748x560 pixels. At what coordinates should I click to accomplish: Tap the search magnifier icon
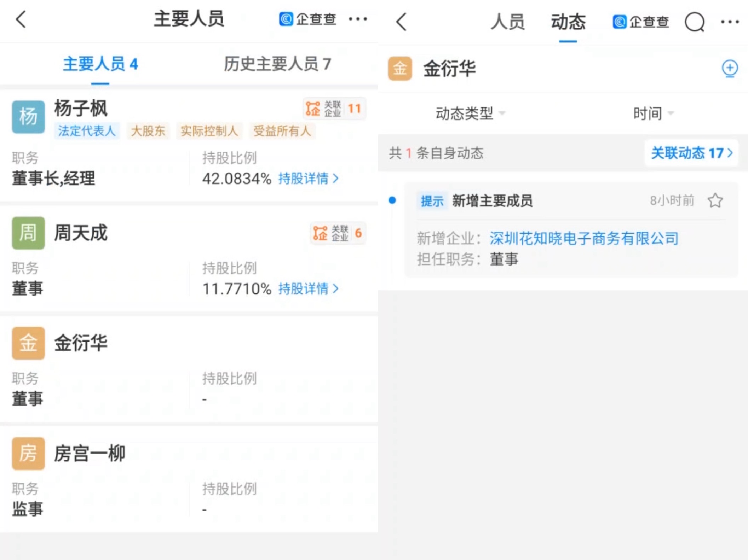click(695, 22)
